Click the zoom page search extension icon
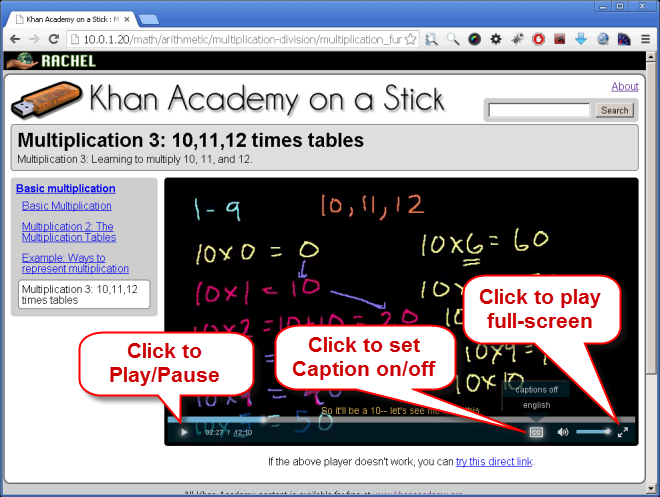 pos(431,40)
